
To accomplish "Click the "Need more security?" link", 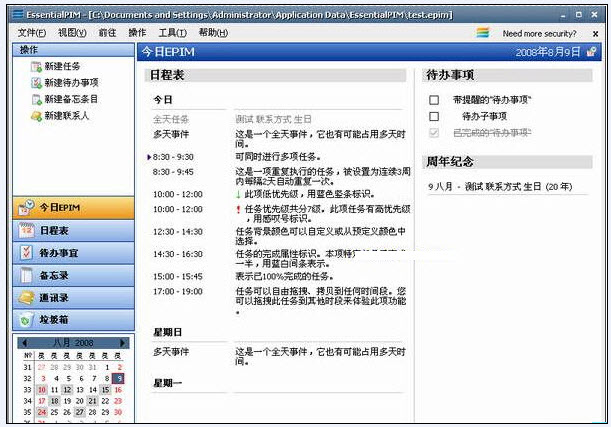I will click(538, 33).
